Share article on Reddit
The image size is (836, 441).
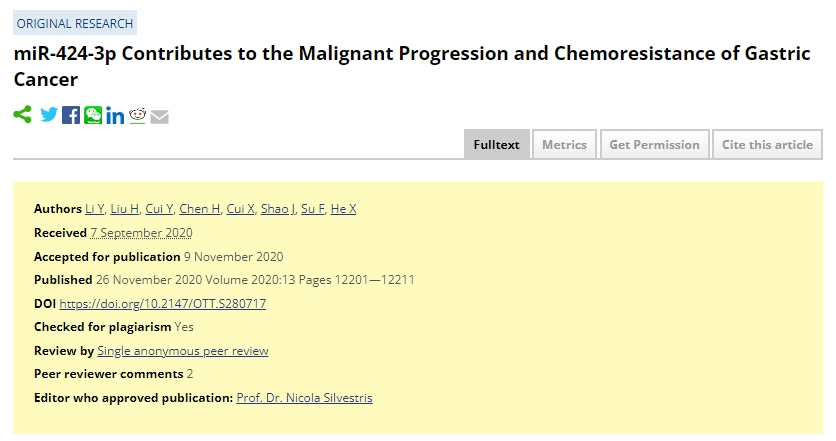138,115
